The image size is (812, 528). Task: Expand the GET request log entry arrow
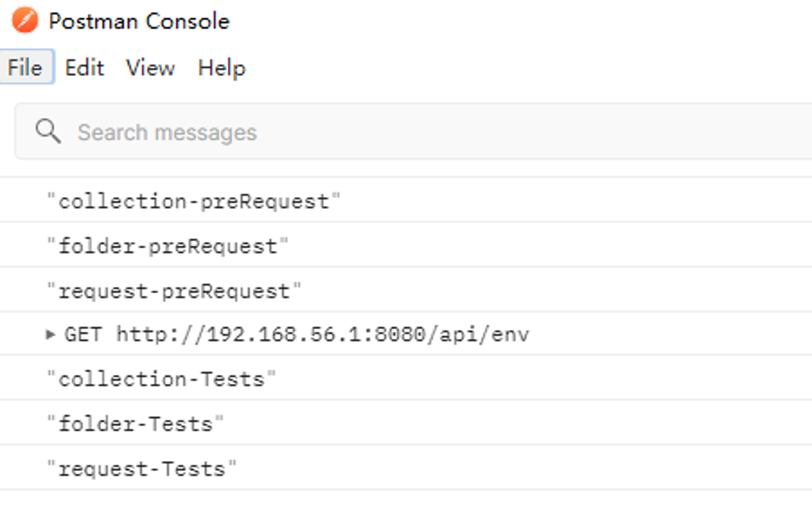(x=50, y=334)
